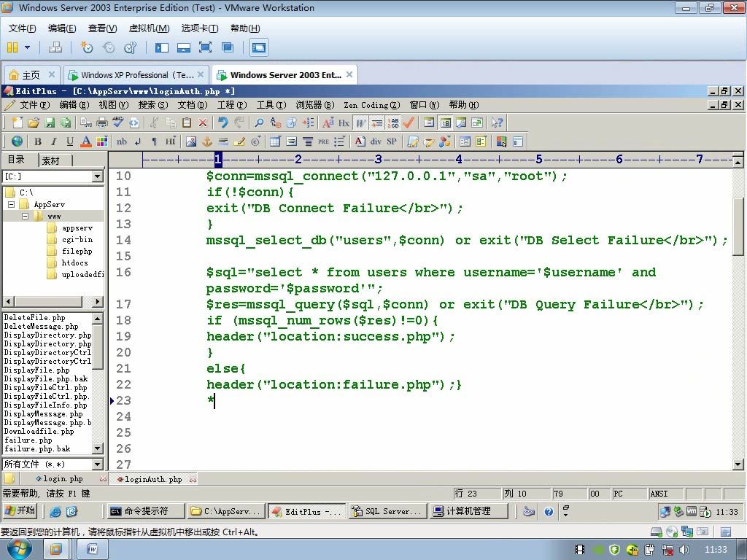
Task: Toggle VMware console view button
Action: [259, 47]
